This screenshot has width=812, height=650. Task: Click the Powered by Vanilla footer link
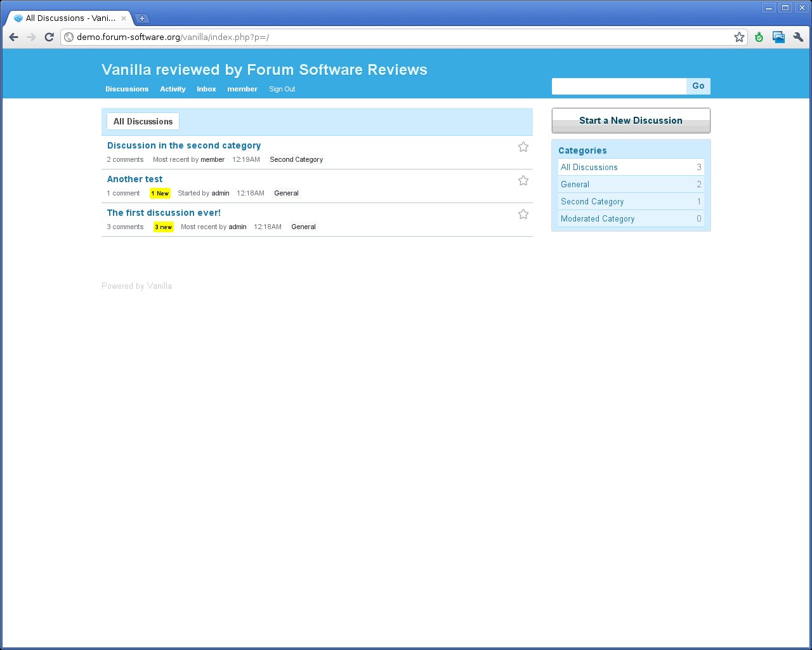click(136, 286)
